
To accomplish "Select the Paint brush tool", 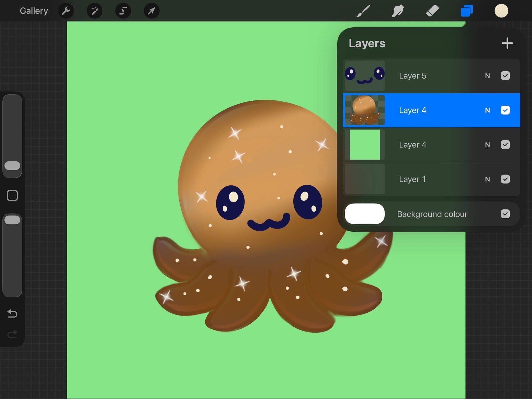I will [363, 11].
